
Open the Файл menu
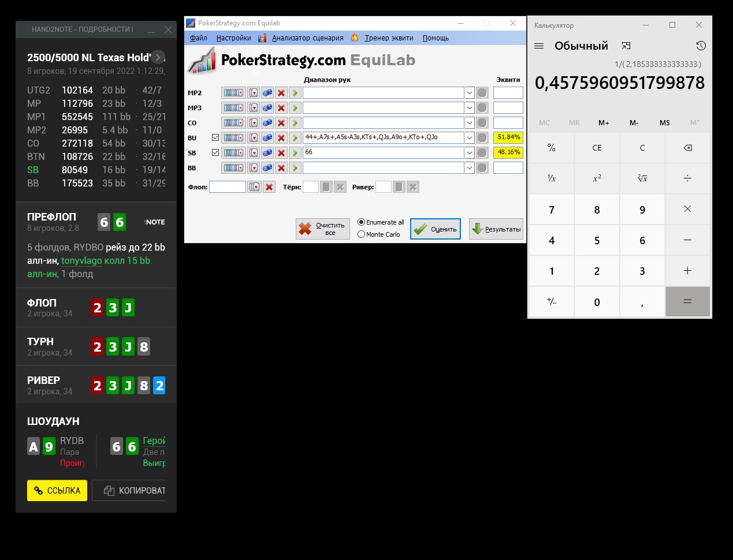pos(198,38)
